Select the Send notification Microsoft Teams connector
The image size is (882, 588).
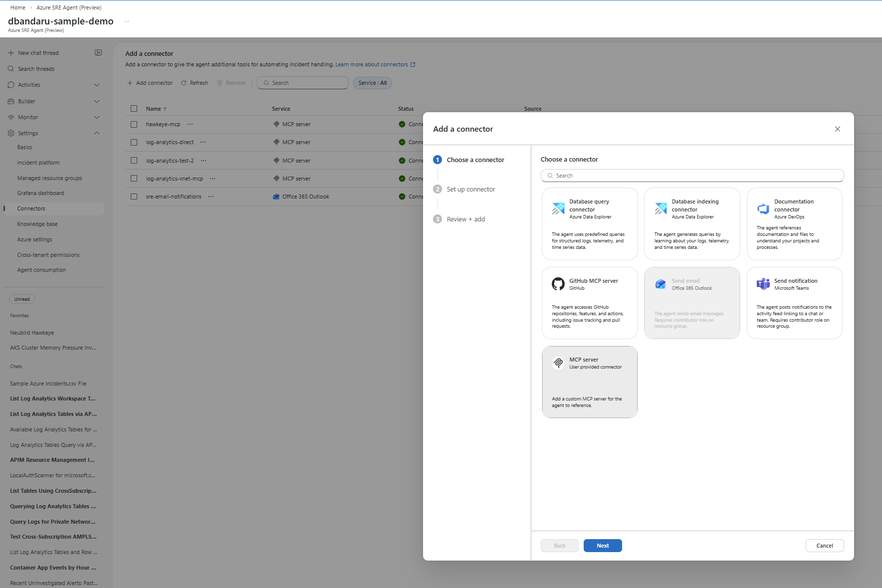pyautogui.click(x=794, y=303)
